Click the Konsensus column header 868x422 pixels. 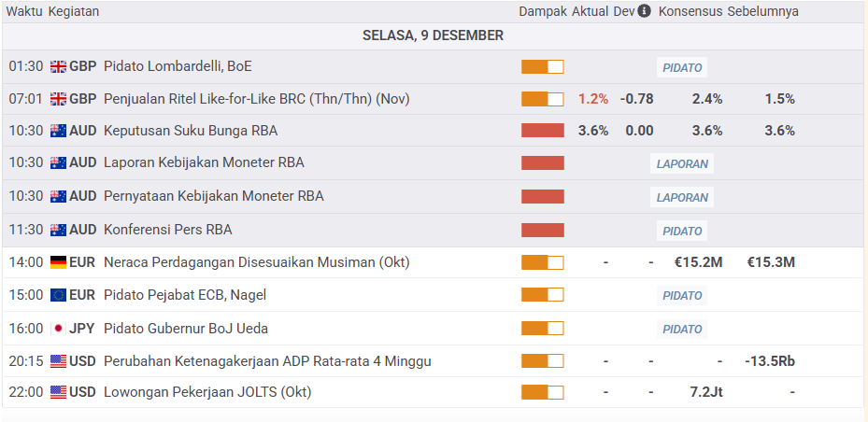pyautogui.click(x=690, y=12)
